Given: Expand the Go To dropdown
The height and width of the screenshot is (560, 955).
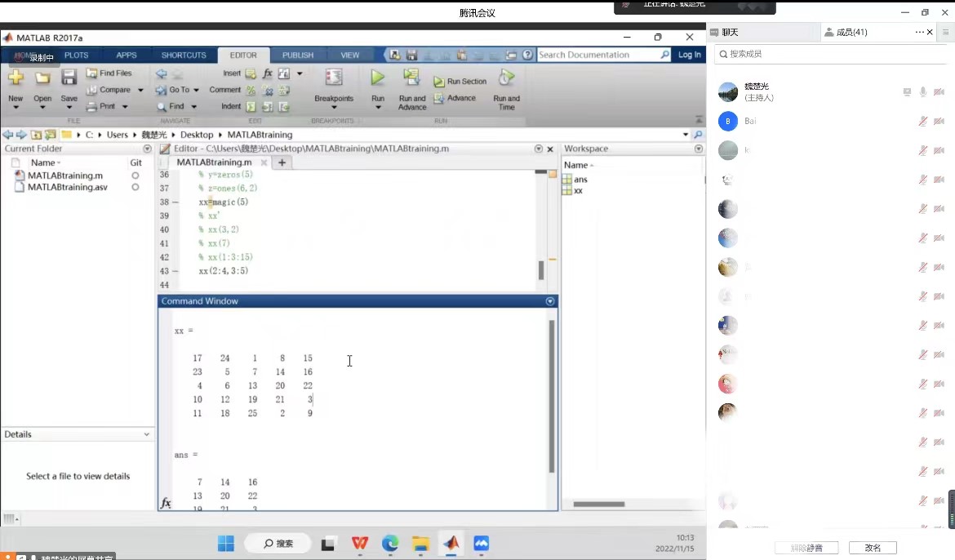Looking at the screenshot, I should tap(196, 90).
